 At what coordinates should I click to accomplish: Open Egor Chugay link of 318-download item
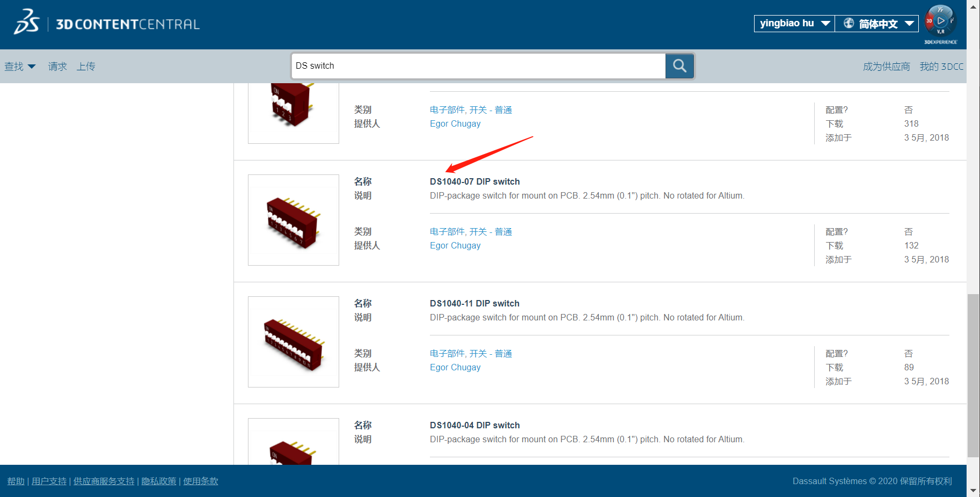455,123
